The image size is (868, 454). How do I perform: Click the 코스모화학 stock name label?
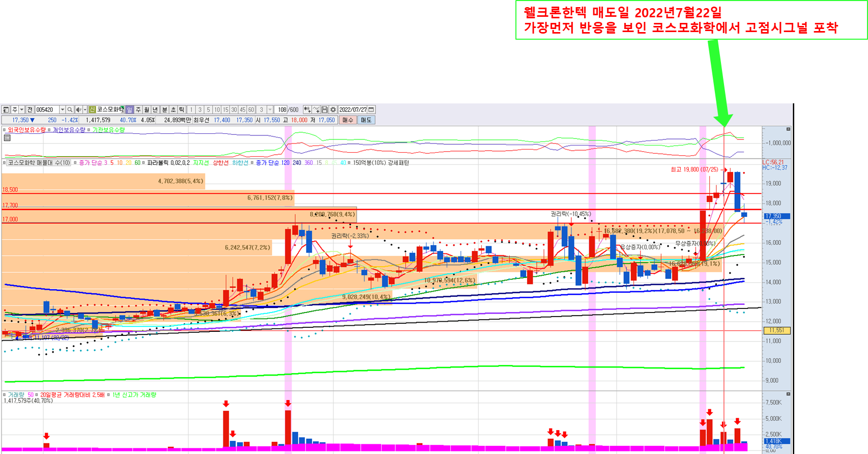point(110,109)
